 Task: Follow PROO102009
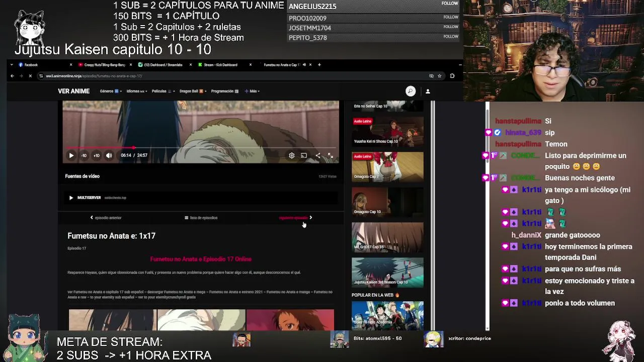coord(451,17)
